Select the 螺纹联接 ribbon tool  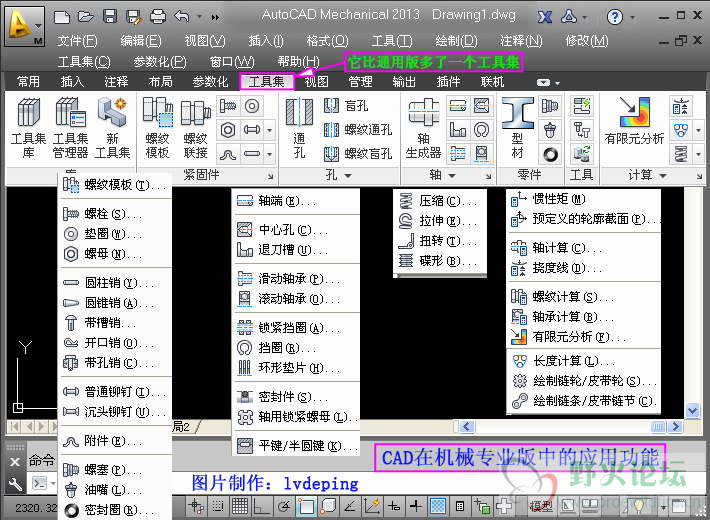pyautogui.click(x=196, y=129)
